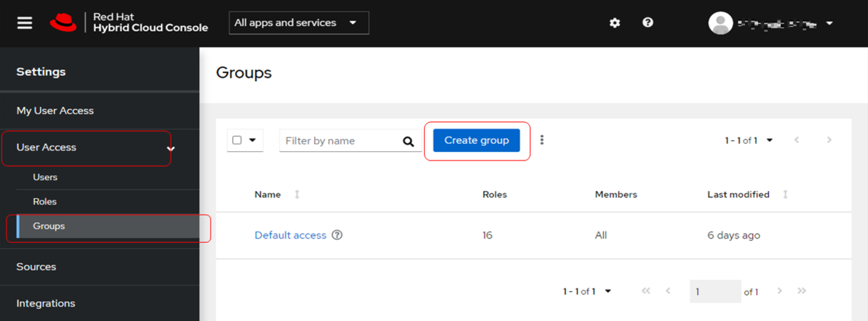Image resolution: width=868 pixels, height=321 pixels.
Task: Open the Default access group link
Action: 290,235
